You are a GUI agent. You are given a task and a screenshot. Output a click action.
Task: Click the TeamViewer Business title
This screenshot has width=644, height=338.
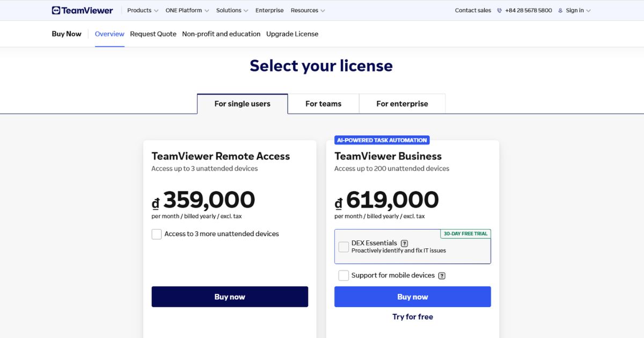(388, 156)
